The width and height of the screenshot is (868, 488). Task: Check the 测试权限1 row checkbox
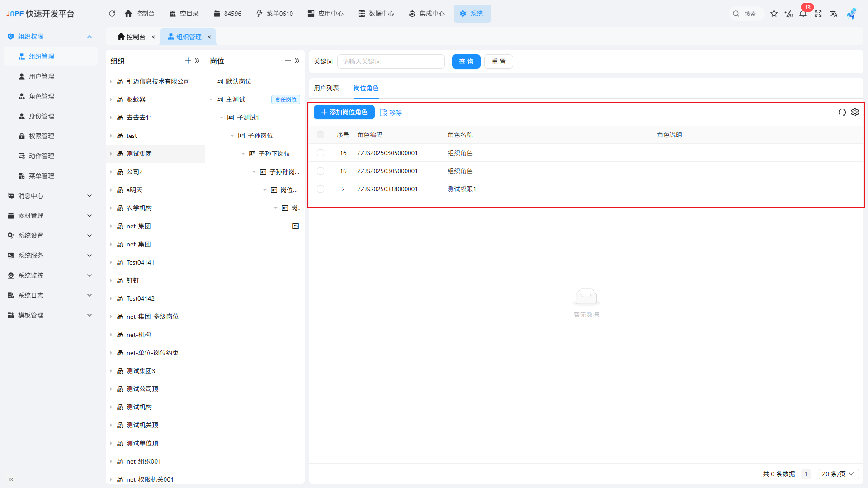click(321, 189)
